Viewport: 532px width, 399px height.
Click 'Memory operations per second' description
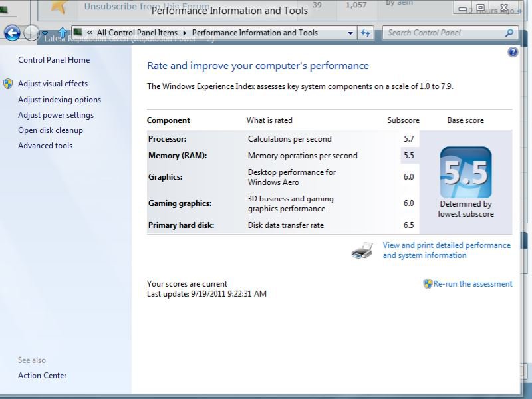point(303,156)
